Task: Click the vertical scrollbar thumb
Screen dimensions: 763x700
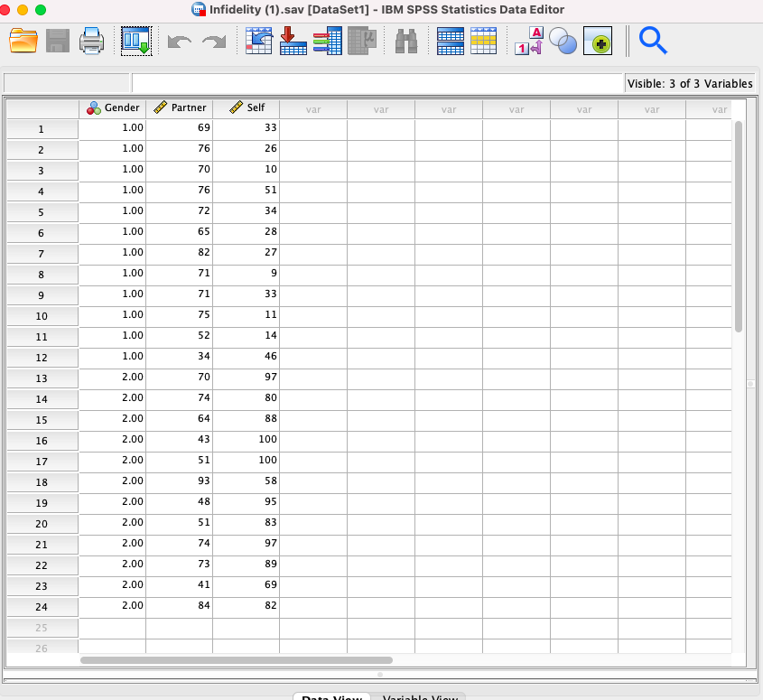Action: [x=739, y=227]
